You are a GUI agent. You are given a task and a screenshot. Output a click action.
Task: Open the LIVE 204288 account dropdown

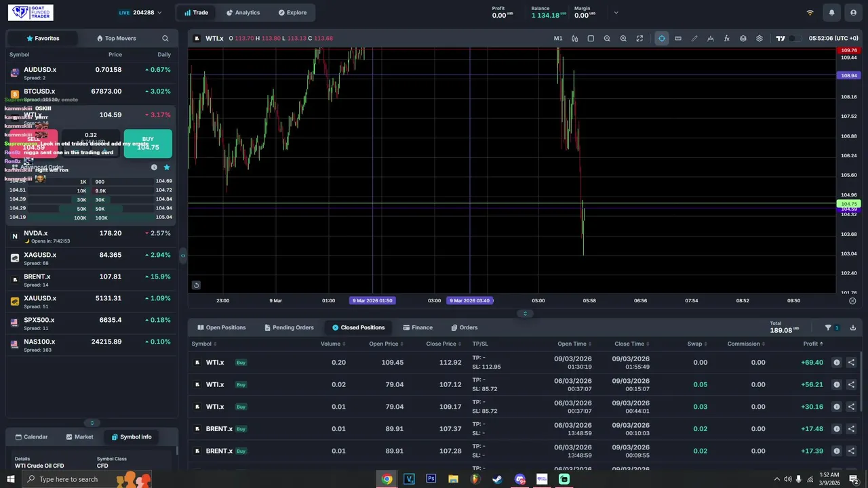pos(140,13)
